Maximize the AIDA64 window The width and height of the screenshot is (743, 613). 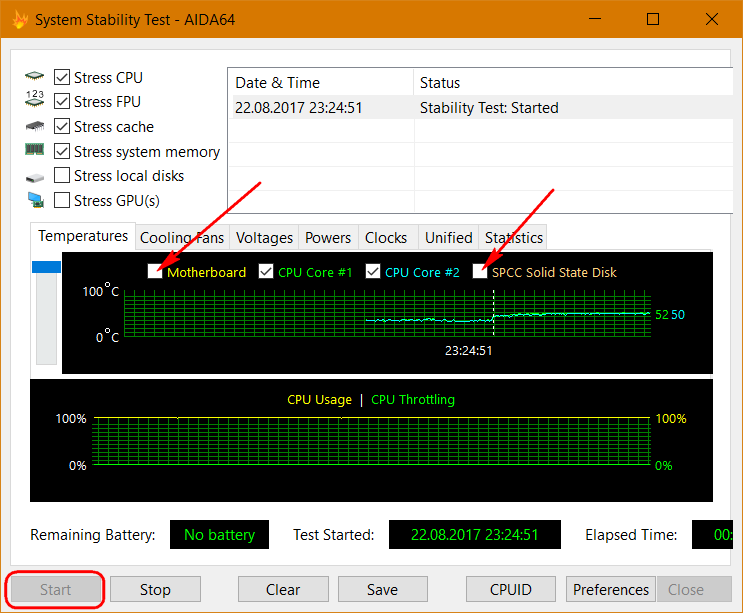[x=653, y=19]
